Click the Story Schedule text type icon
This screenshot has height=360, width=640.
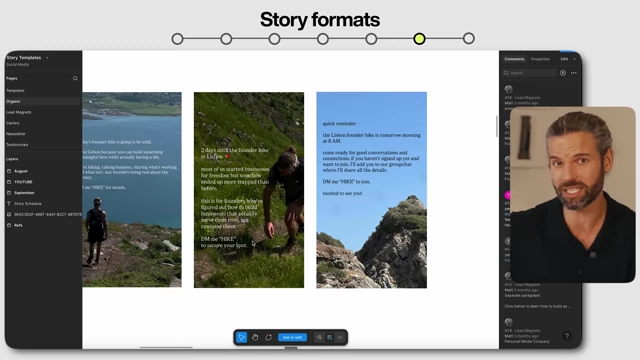point(9,204)
